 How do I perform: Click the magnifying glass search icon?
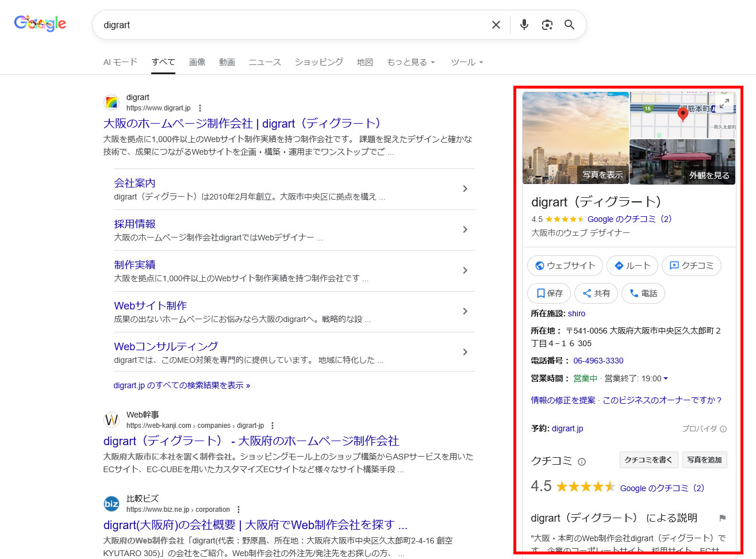569,25
